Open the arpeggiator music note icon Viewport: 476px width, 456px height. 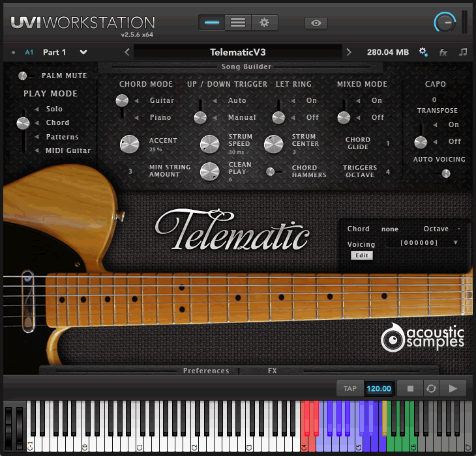point(463,52)
